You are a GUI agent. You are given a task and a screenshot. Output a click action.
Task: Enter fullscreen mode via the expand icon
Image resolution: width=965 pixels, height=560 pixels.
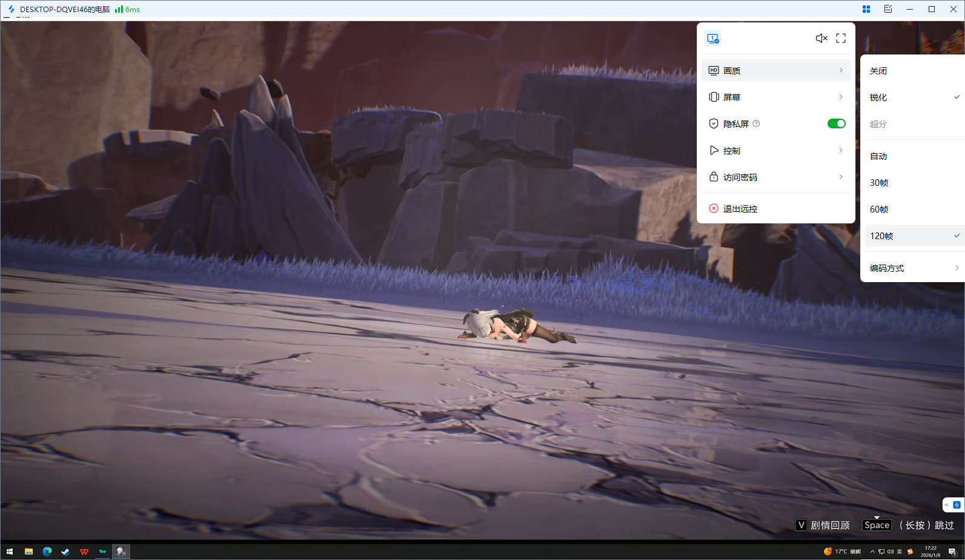tap(841, 38)
